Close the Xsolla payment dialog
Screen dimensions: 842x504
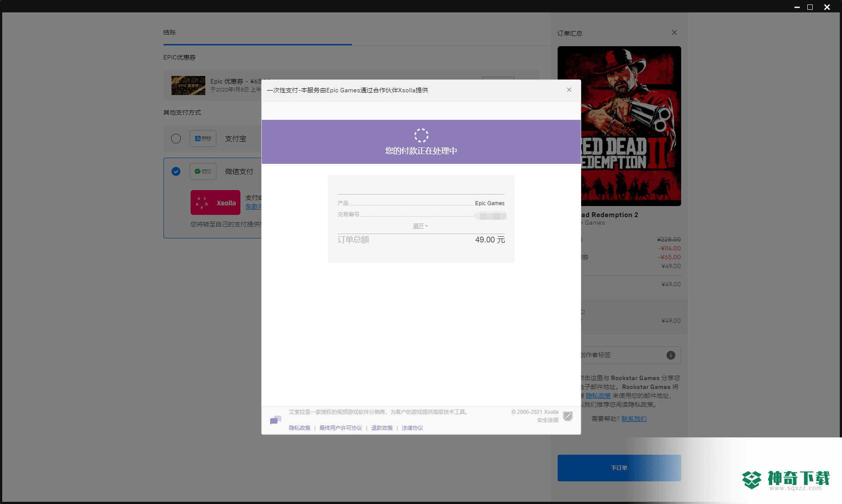pyautogui.click(x=569, y=90)
